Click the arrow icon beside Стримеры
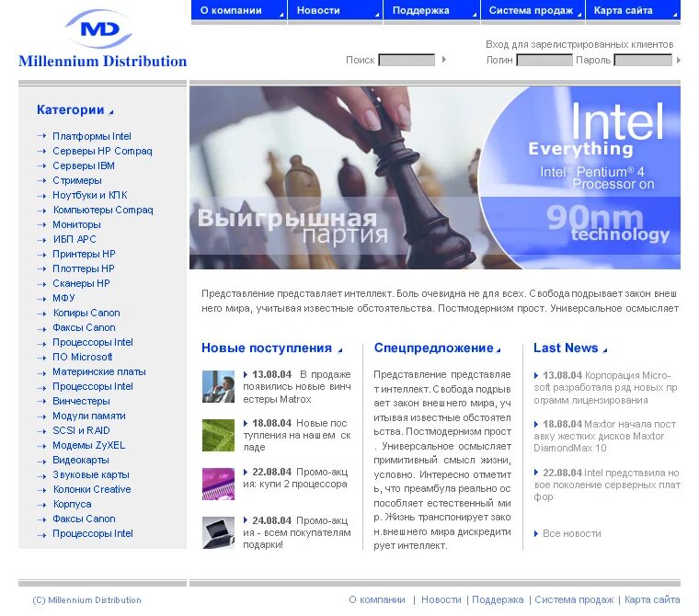Screen dimensions: 699x616 [x=42, y=180]
